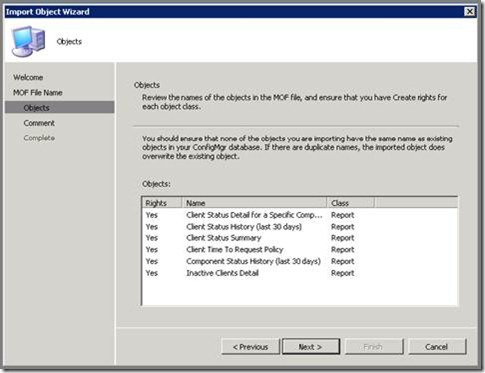Select Client Status Detail for a Specific Comp... row

coord(299,215)
